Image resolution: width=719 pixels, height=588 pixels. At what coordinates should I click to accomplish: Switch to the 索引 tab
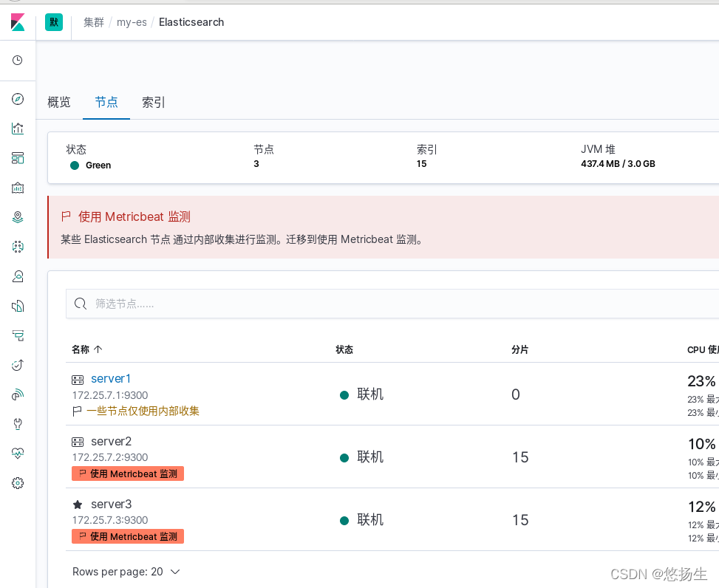pos(154,102)
